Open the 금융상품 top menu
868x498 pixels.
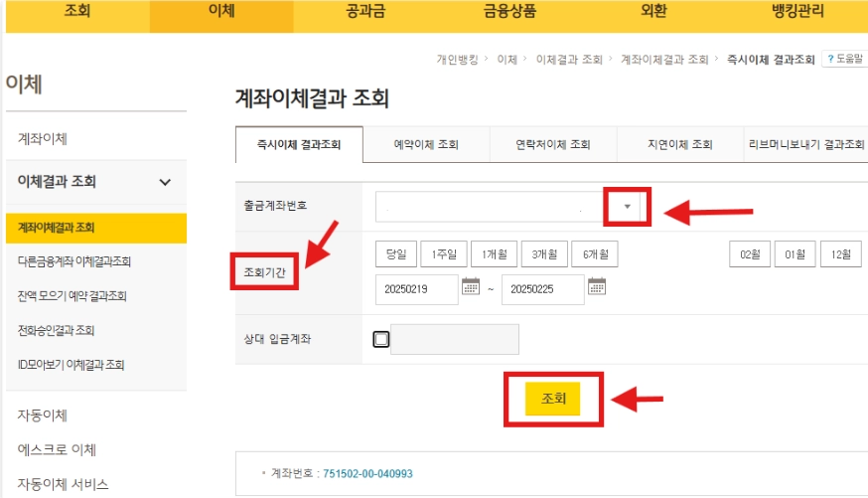[x=509, y=11]
